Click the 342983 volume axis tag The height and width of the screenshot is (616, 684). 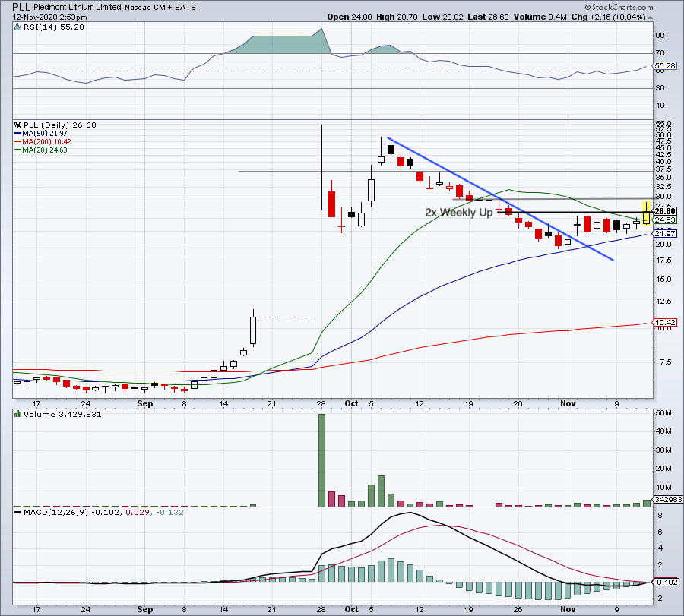(x=667, y=499)
